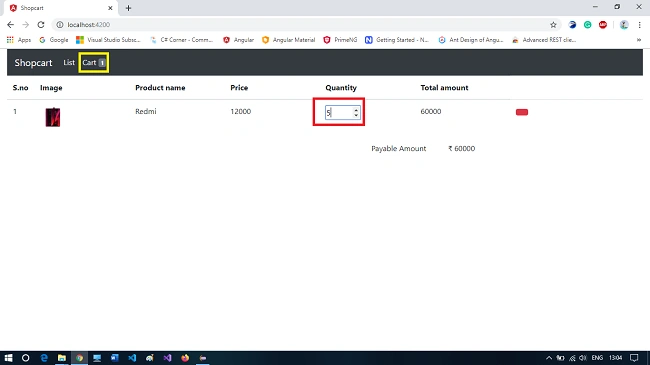Click the Redmi product name
This screenshot has width=650, height=365.
click(146, 111)
